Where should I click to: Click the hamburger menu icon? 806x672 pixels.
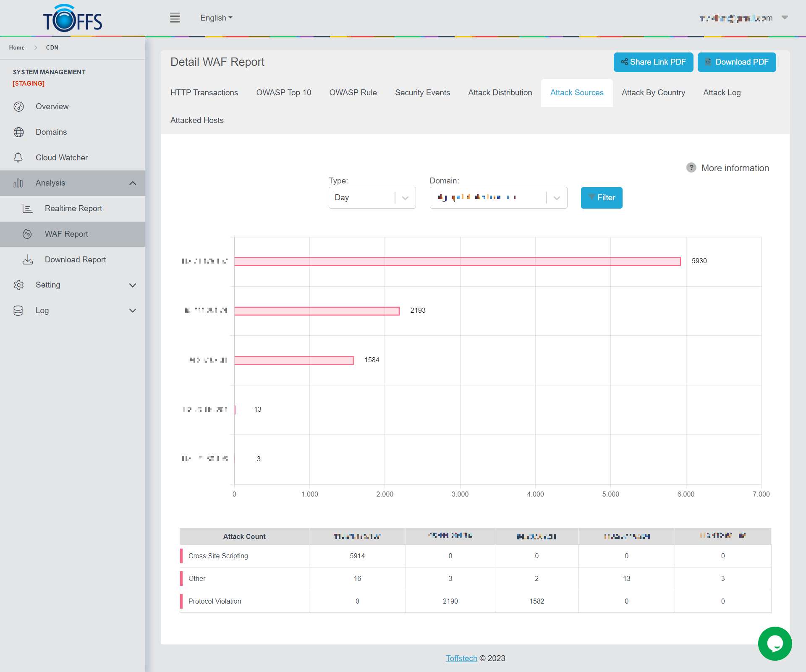pos(175,18)
